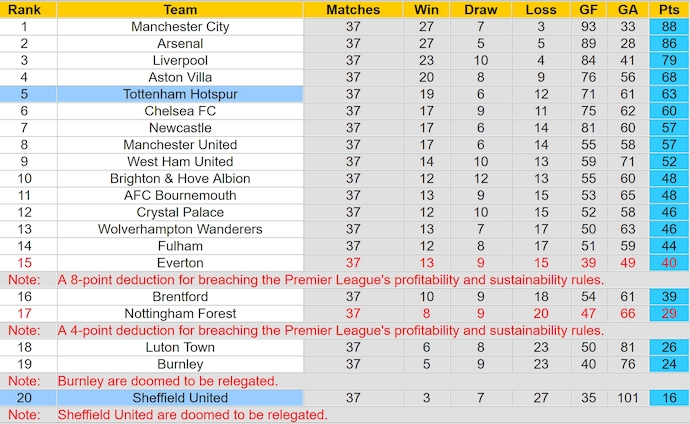Click the Everton 8-point deduction note
The width and height of the screenshot is (690, 424).
(330, 280)
